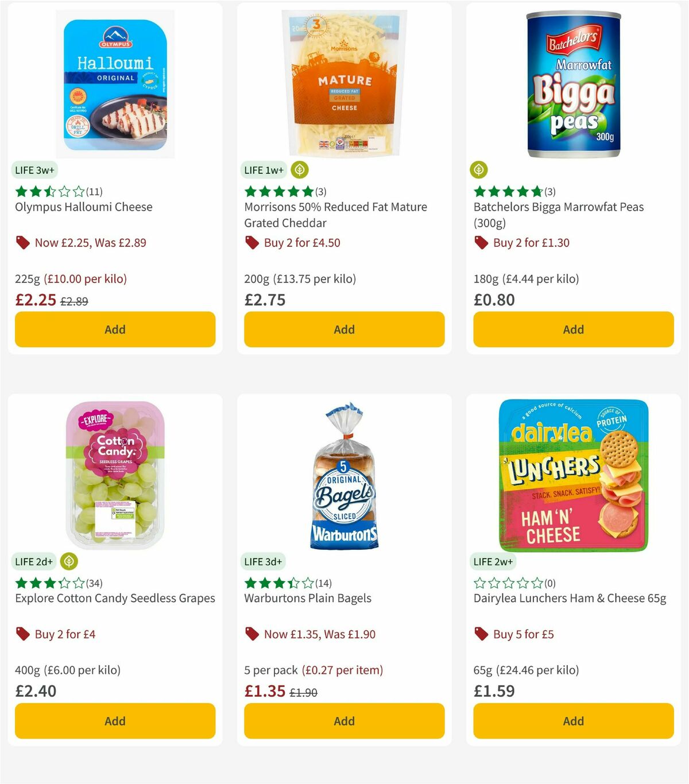Viewport: 689px width, 784px height.
Task: Click the offer tag icon on Warburtons Plain Bagels
Action: pos(251,634)
